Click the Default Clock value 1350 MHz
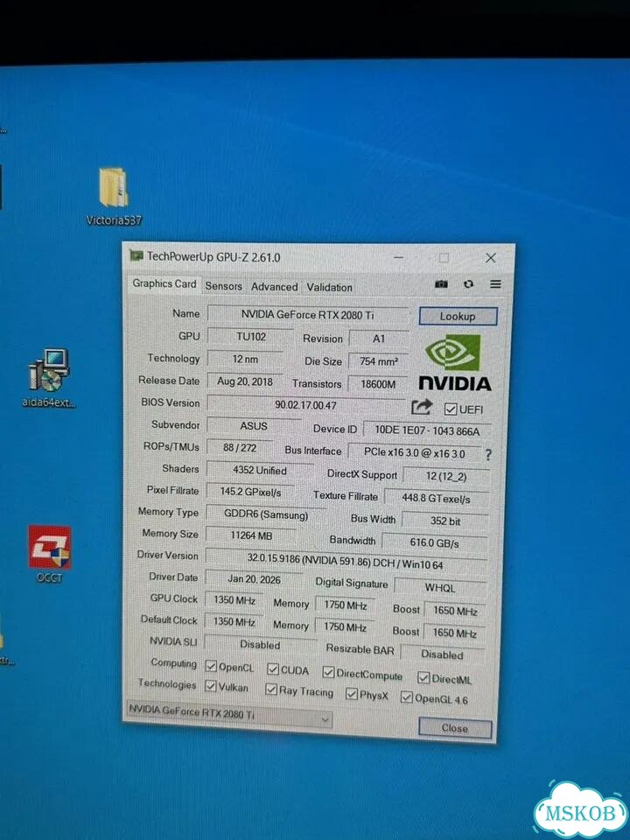The width and height of the screenshot is (630, 840). point(234,622)
